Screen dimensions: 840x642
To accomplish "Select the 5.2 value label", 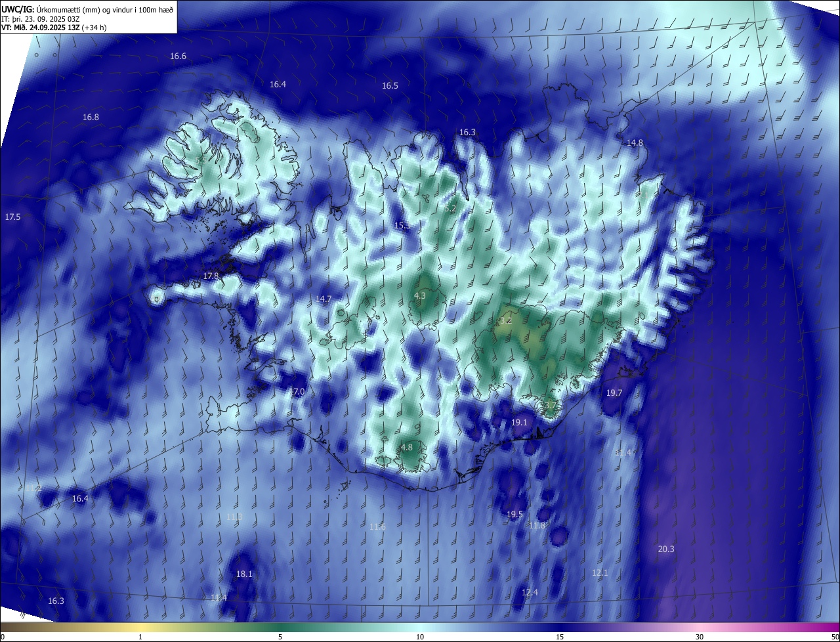I will [450, 209].
